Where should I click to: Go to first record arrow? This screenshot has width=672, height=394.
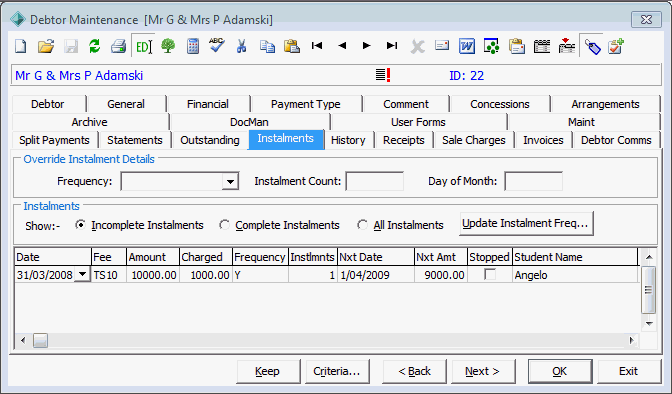[317, 45]
